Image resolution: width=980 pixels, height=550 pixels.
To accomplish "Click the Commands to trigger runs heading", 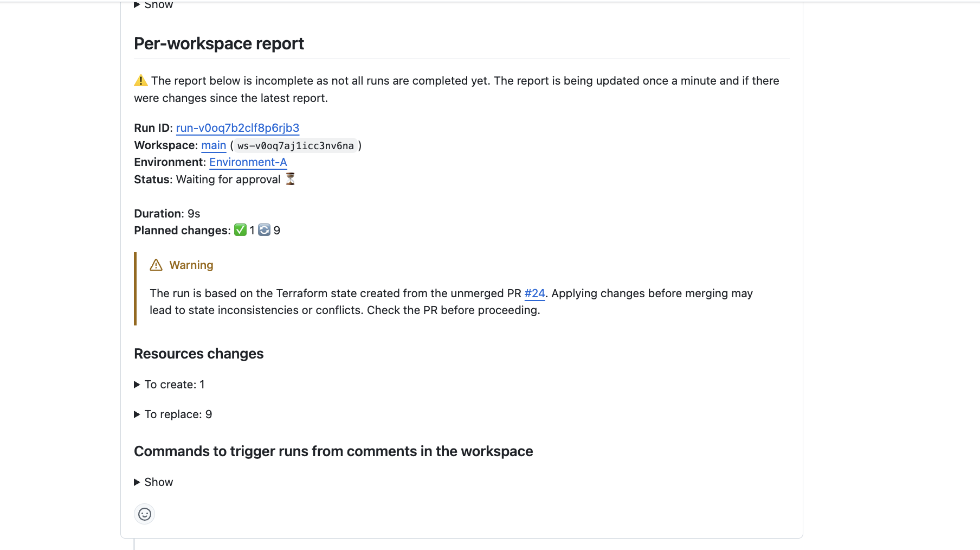I will point(333,451).
